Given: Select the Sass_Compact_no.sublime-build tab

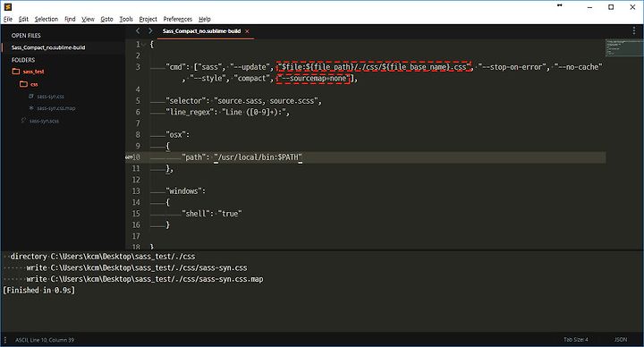Looking at the screenshot, I should 201,31.
